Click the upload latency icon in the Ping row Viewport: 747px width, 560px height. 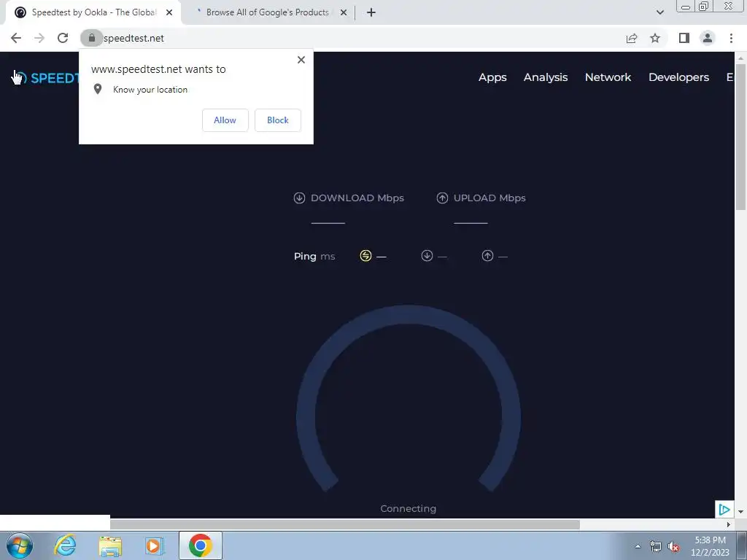[x=487, y=256]
